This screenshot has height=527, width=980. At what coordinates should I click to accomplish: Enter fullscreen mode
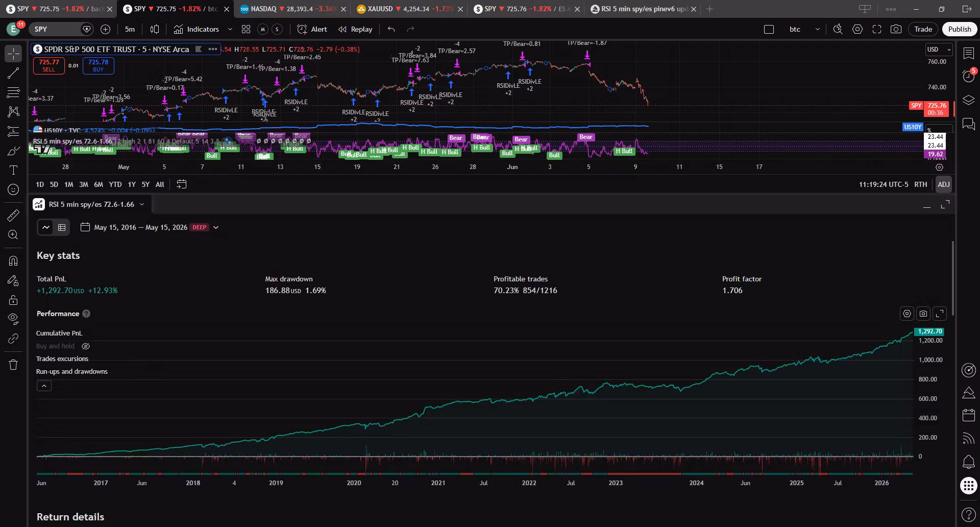pyautogui.click(x=877, y=29)
